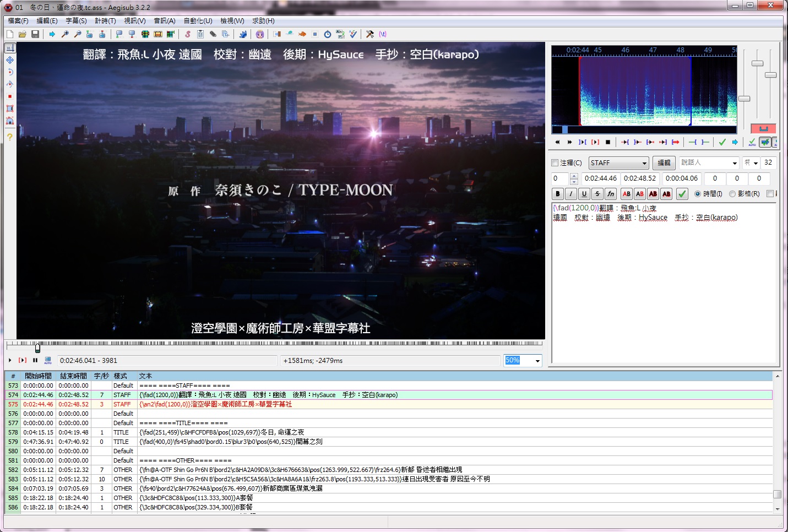
Task: Stop audio playback square button
Action: pos(608,142)
